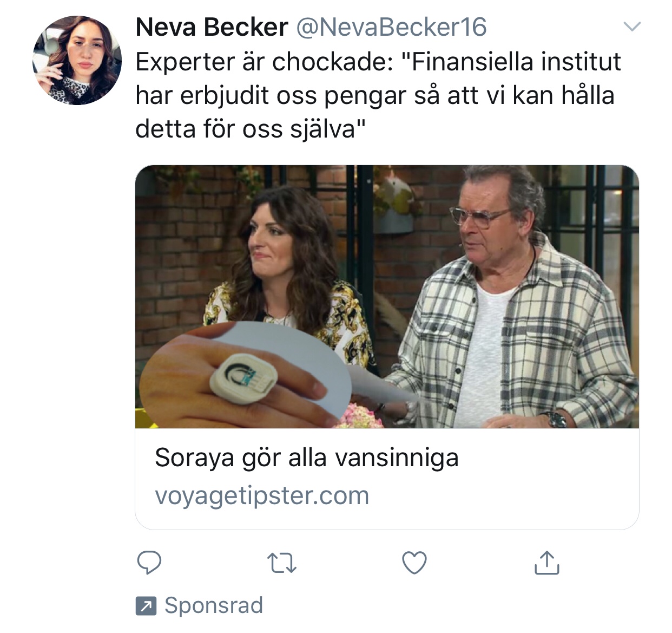Retweet this sponsored post
This screenshot has width=672, height=633.
click(x=282, y=563)
